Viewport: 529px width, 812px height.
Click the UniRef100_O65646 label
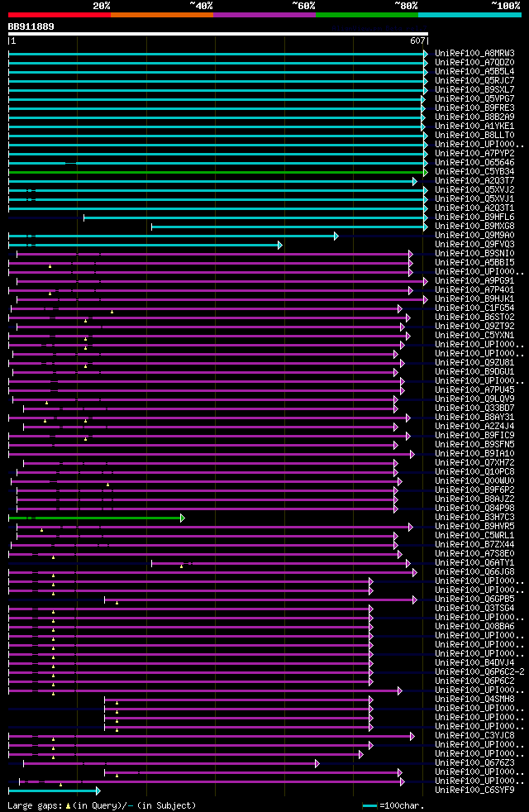coord(474,163)
